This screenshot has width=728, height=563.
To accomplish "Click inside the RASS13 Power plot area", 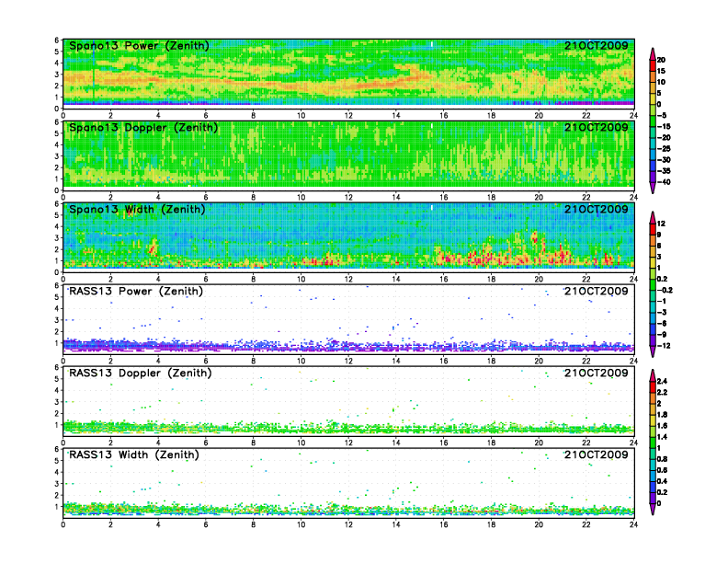I will (348, 319).
